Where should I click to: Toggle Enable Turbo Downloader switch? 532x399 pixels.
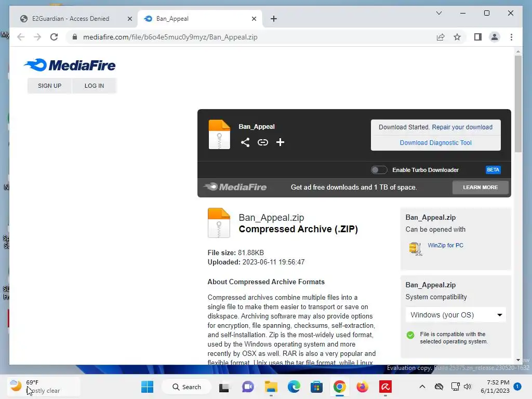(x=379, y=170)
